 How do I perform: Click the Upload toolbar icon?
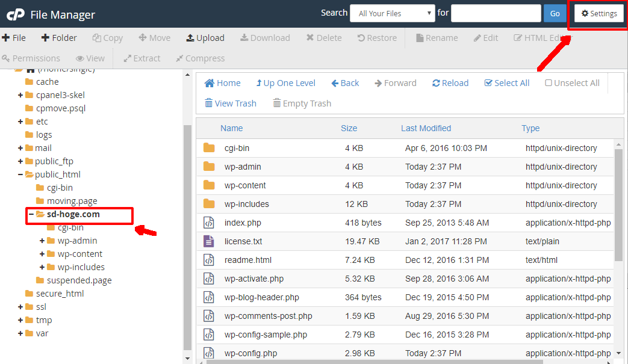[190, 38]
